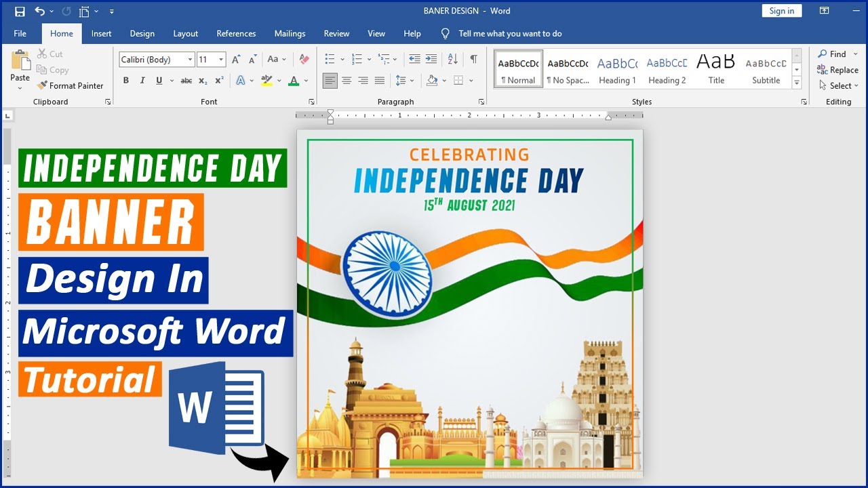Open the Tell me lightbulb search
This screenshot has width=868, height=488.
tap(445, 33)
